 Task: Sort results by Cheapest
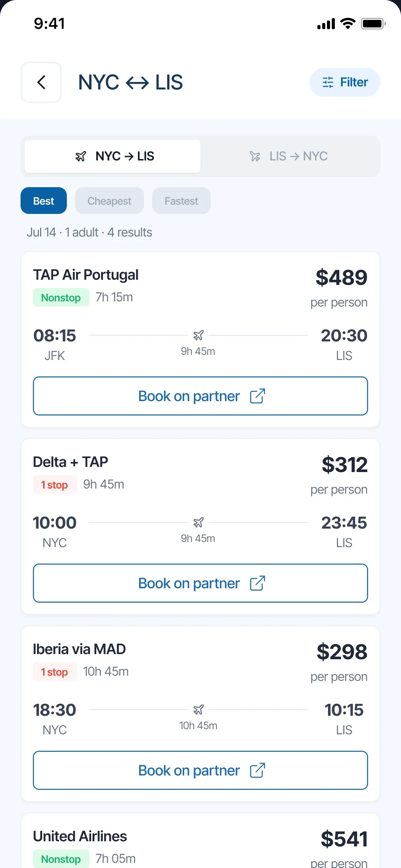(x=109, y=201)
